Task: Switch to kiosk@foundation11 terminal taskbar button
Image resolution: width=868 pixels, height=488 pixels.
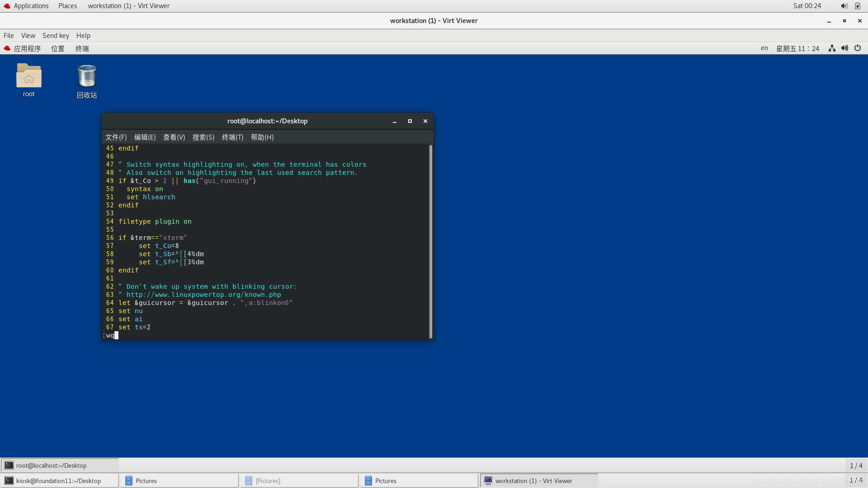Action: pos(59,481)
